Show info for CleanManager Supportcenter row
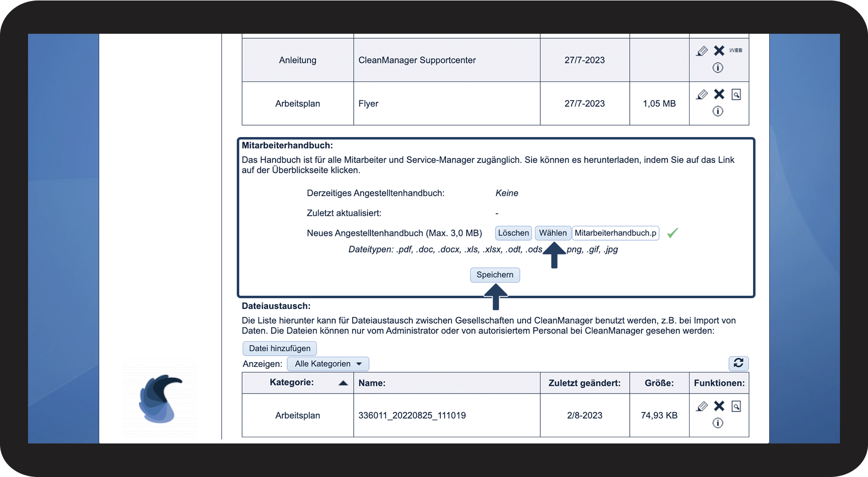Image resolution: width=868 pixels, height=477 pixels. click(718, 68)
